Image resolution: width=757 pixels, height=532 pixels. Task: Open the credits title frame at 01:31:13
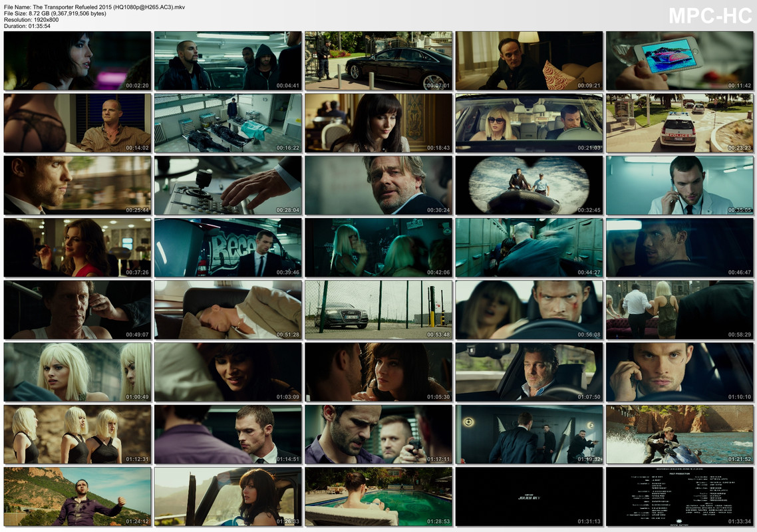(x=529, y=497)
